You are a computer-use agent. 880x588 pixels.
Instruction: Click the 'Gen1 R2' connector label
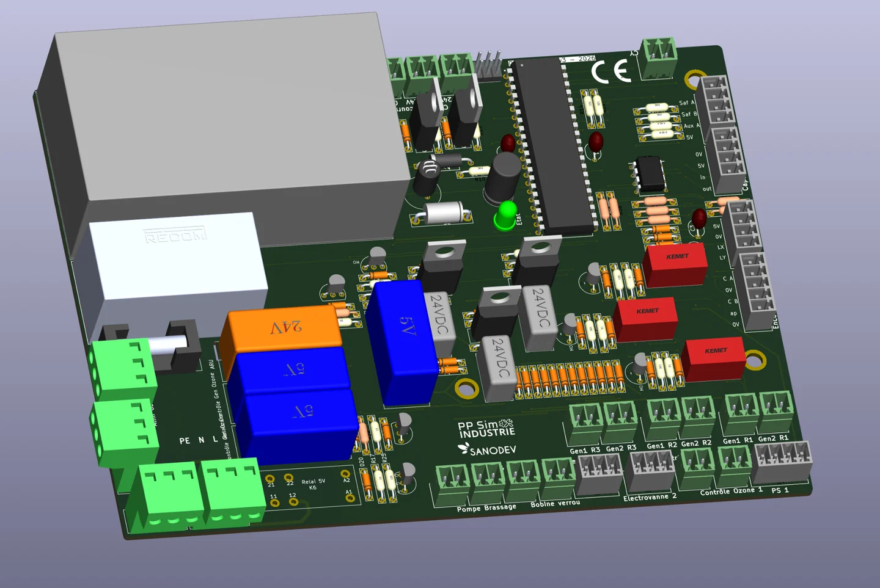(x=662, y=445)
